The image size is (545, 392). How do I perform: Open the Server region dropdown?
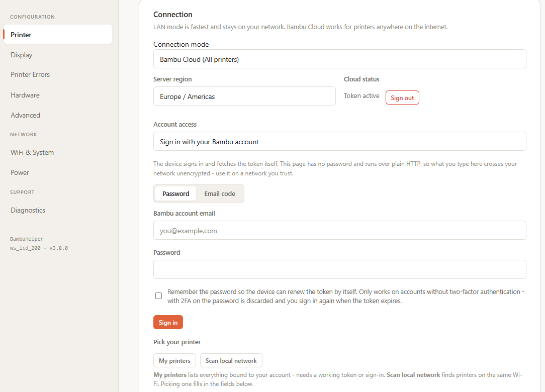pos(244,96)
